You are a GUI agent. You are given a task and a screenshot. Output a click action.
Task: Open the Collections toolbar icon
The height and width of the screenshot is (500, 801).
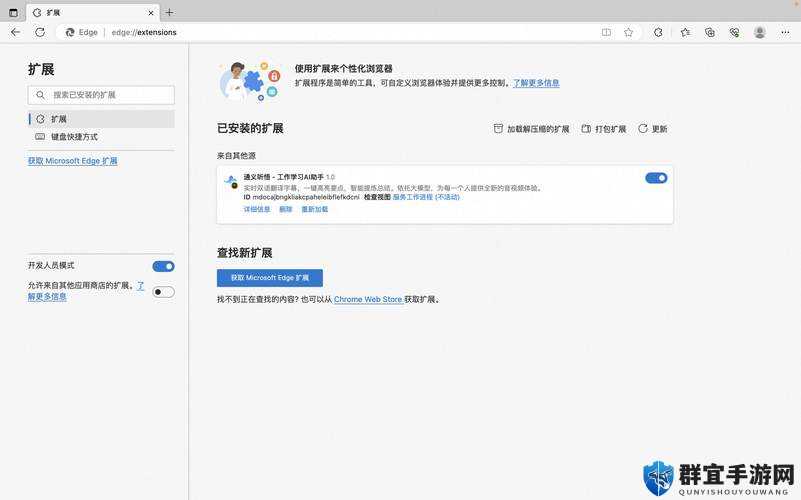[710, 32]
